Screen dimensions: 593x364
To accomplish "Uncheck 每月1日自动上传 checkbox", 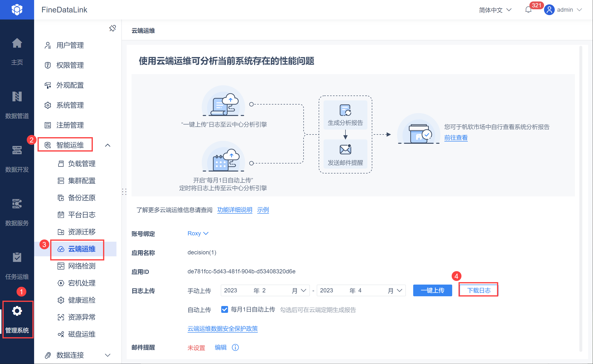I will click(x=224, y=309).
